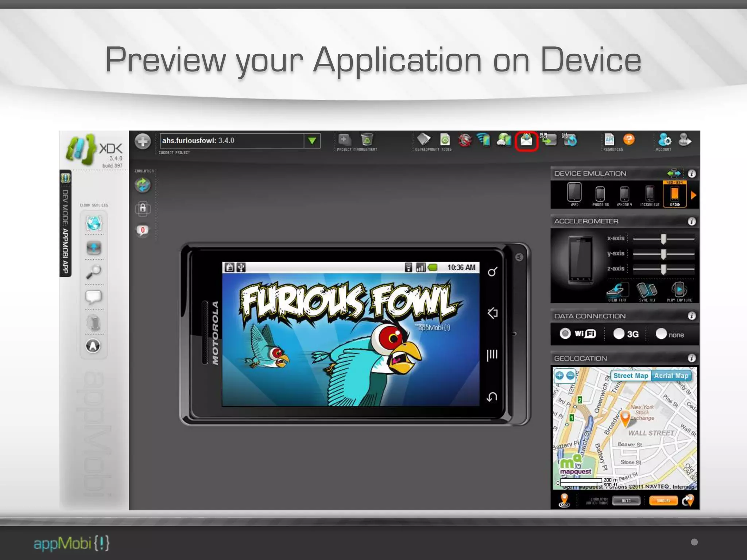Click the orange question mark help icon
Viewport: 747px width, 560px height.
tap(629, 139)
